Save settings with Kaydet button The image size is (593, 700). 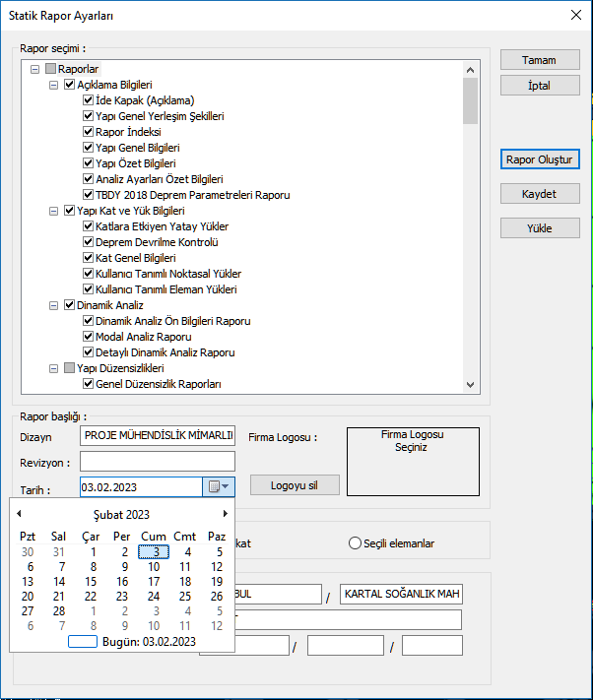[540, 194]
